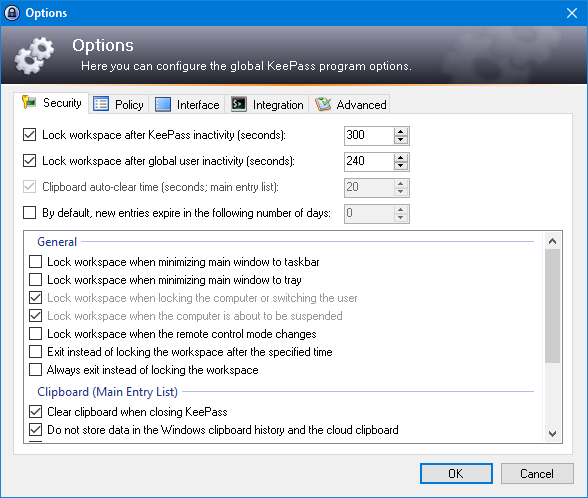Click the Advanced tab checklist icon
588x498 pixels.
[322, 104]
